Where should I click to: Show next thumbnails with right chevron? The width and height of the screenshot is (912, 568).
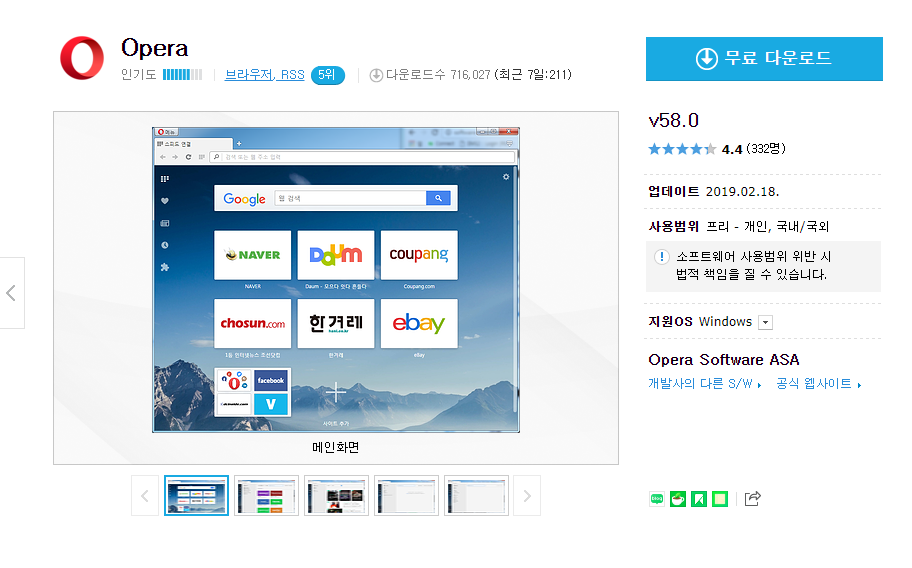(x=527, y=496)
